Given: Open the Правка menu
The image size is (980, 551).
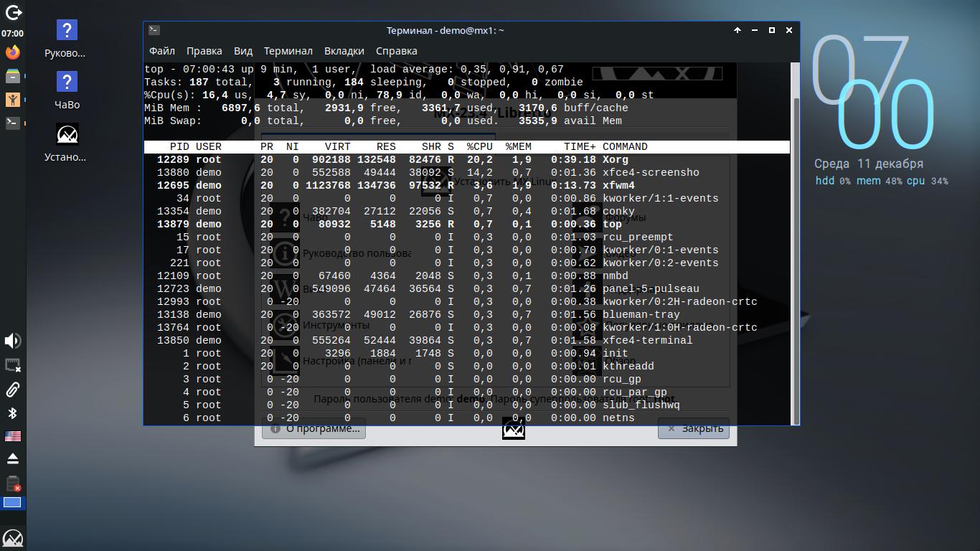Looking at the screenshot, I should 204,51.
